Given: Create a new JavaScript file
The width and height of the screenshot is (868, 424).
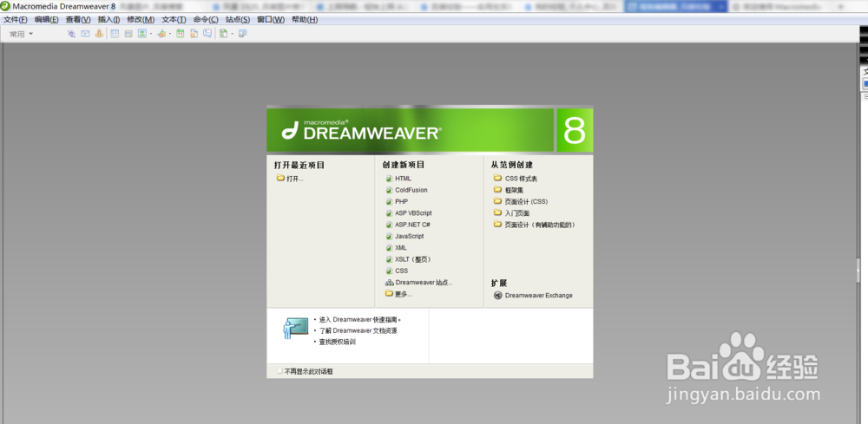Looking at the screenshot, I should coord(404,237).
